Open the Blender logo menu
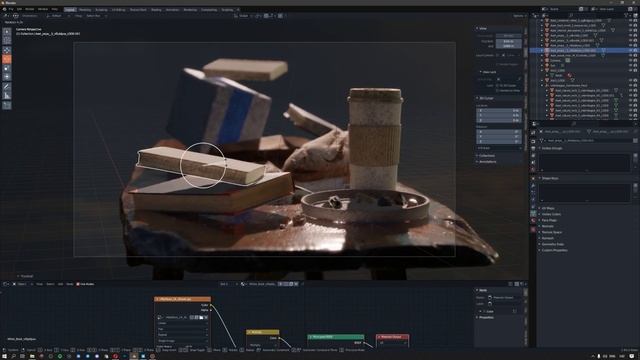Screen dimensions: 640x360 (4, 9)
